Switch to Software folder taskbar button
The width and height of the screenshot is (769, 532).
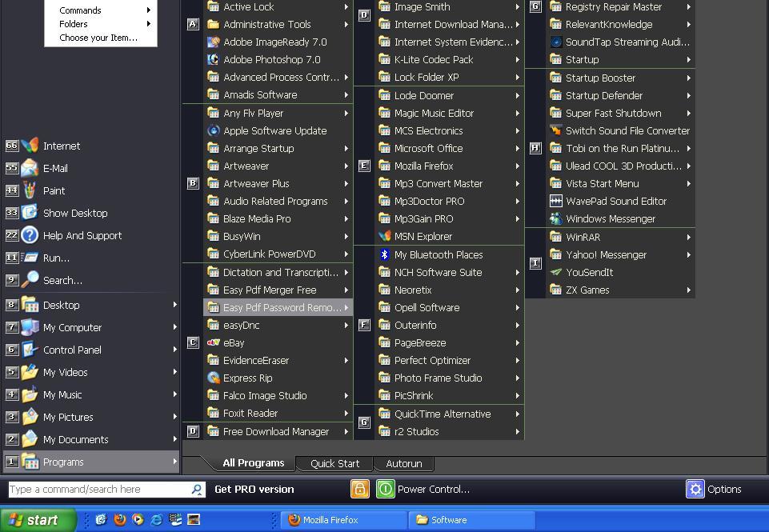pos(471,520)
